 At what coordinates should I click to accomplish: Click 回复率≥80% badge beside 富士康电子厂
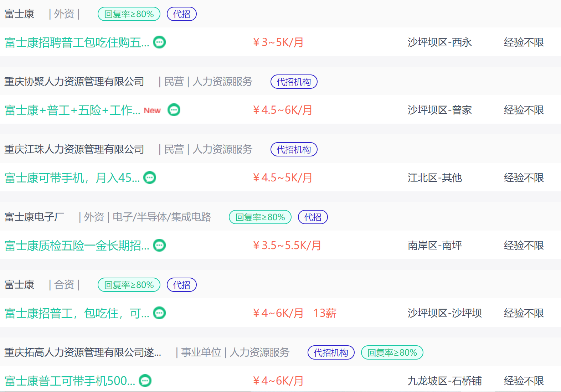click(260, 217)
